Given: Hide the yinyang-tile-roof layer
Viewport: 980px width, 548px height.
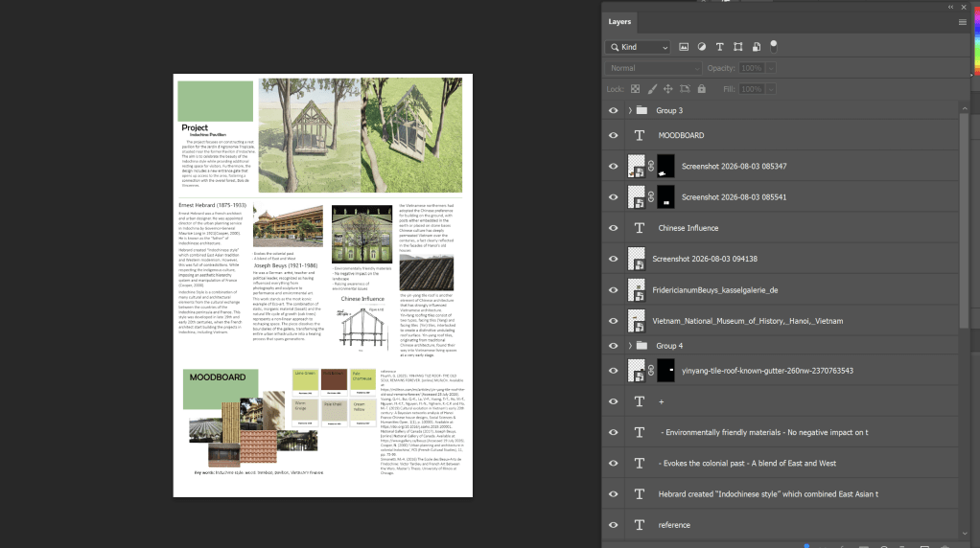Looking at the screenshot, I should click(x=613, y=370).
